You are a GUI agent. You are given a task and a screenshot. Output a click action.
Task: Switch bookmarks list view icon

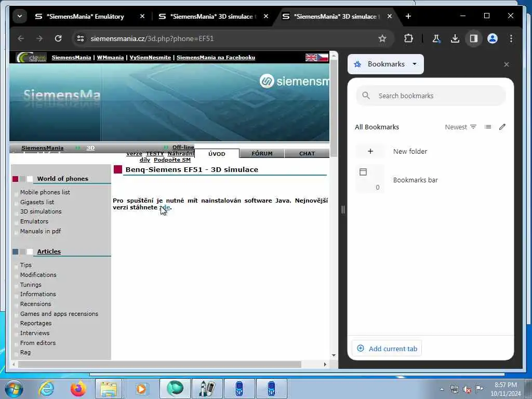[488, 127]
